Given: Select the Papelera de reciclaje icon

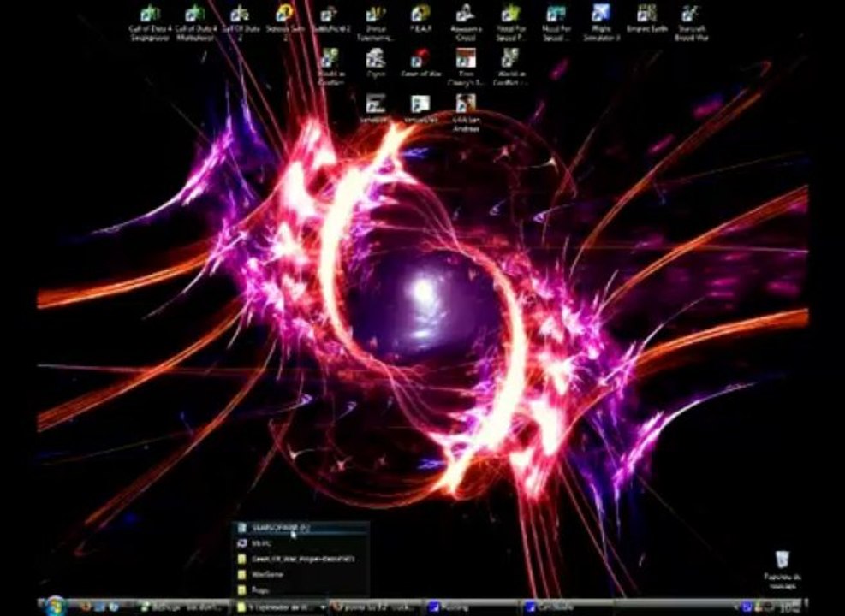Looking at the screenshot, I should point(782,571).
